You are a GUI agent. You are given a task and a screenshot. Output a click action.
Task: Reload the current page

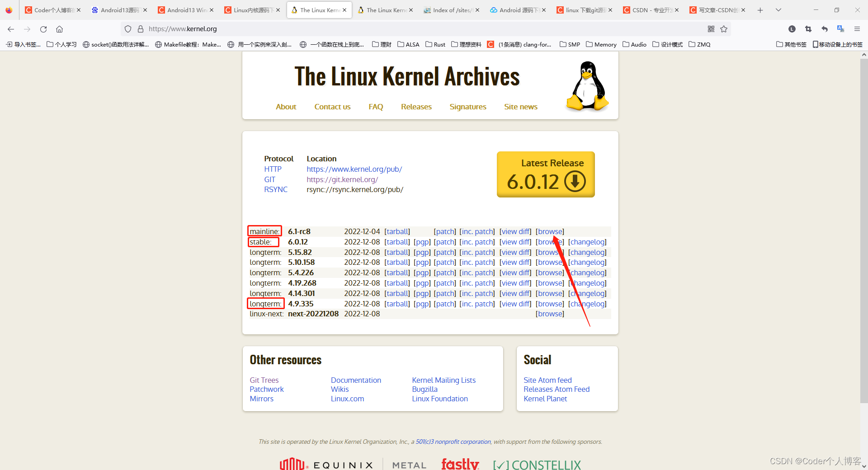43,29
